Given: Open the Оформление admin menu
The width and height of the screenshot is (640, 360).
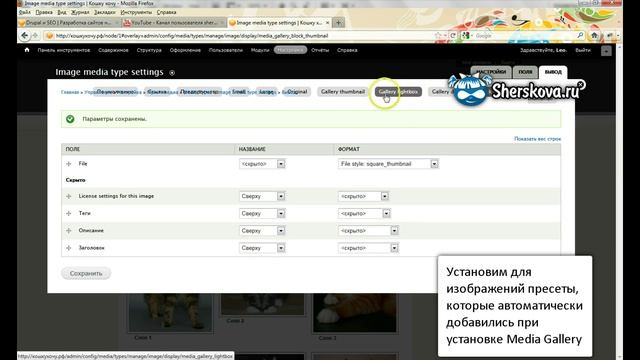Looking at the screenshot, I should 185,50.
